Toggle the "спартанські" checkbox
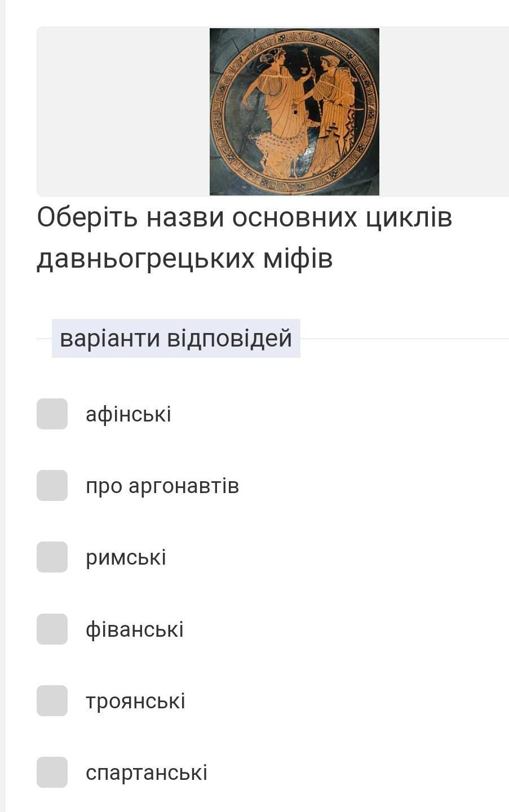 click(52, 773)
